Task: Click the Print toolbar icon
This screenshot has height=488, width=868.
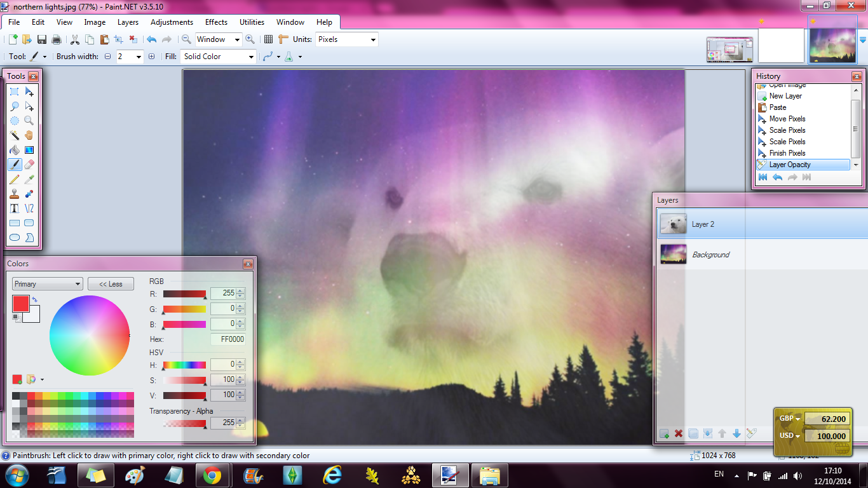Action: 57,39
